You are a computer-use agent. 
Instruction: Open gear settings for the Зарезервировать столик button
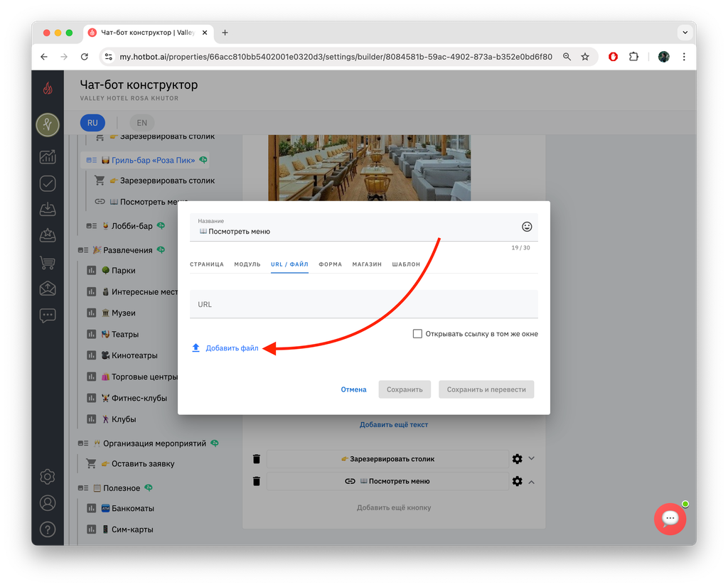[518, 459]
